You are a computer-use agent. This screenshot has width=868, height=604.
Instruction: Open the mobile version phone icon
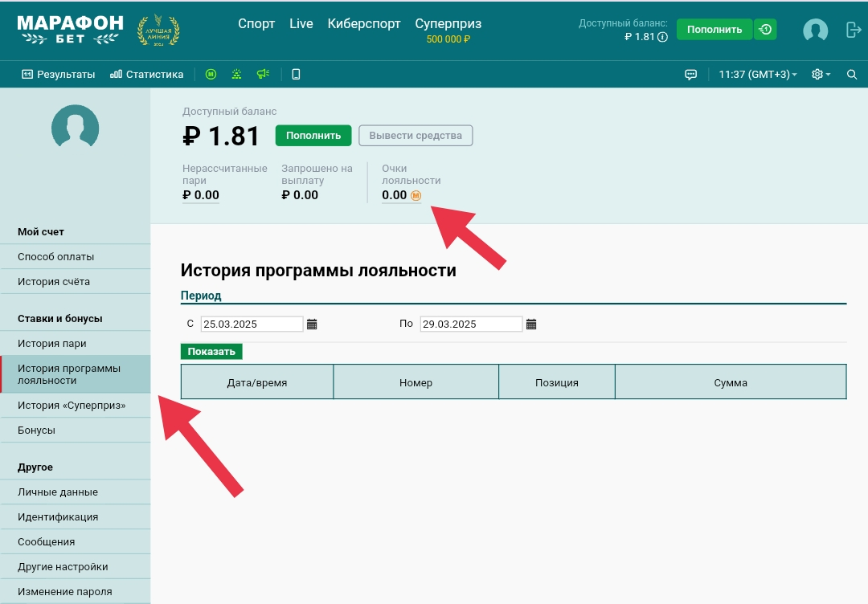coord(296,75)
